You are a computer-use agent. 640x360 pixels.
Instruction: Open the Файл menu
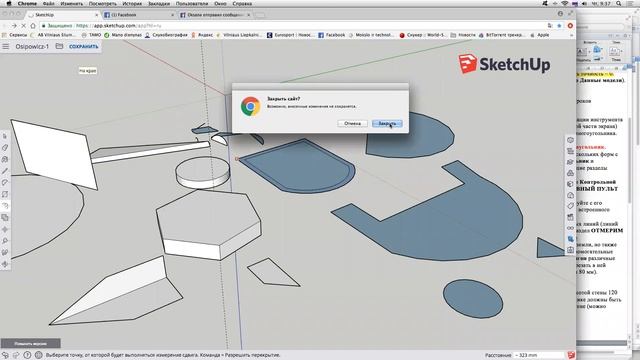point(48,3)
